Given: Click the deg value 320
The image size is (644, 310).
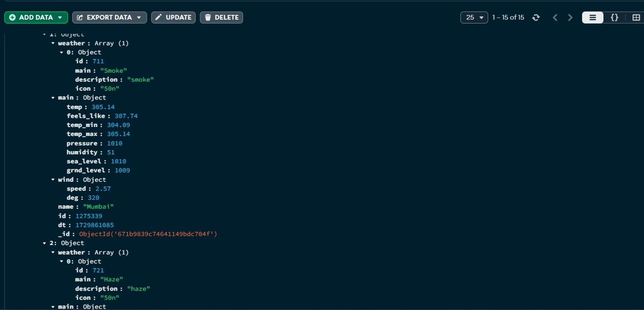Looking at the screenshot, I should tap(94, 198).
